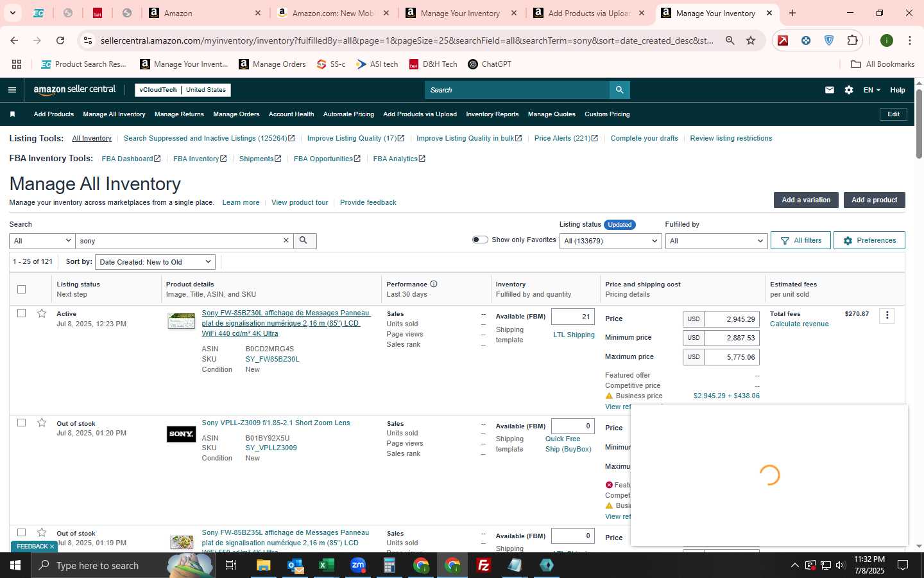This screenshot has width=924, height=578.
Task: Open the Sony VPLL-Z3009 Short Zoom Lens title
Action: coord(276,423)
